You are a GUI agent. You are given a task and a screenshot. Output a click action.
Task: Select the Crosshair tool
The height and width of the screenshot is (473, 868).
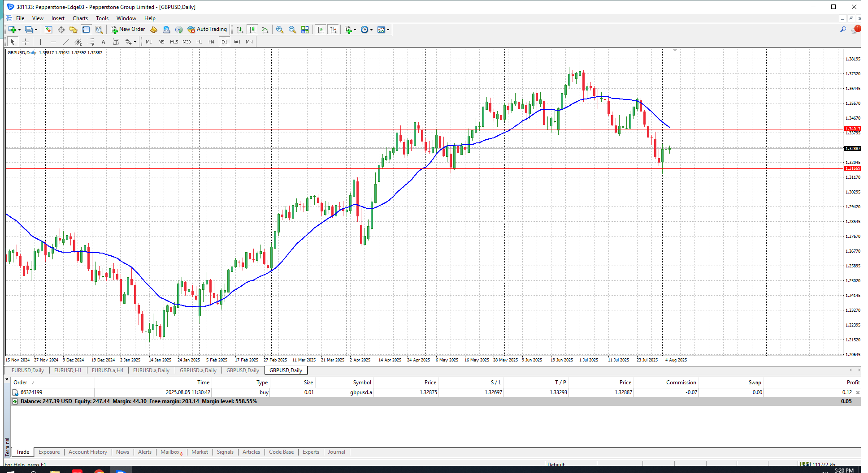[26, 42]
